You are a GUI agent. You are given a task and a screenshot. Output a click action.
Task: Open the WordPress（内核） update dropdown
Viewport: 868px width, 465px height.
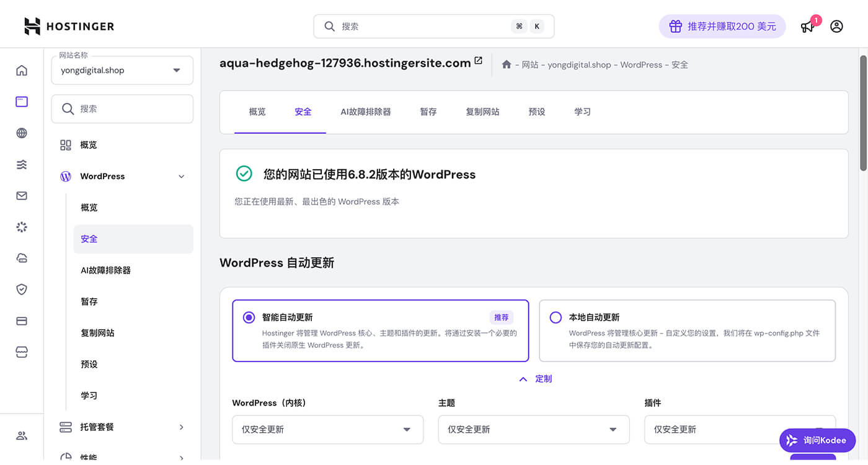328,430
